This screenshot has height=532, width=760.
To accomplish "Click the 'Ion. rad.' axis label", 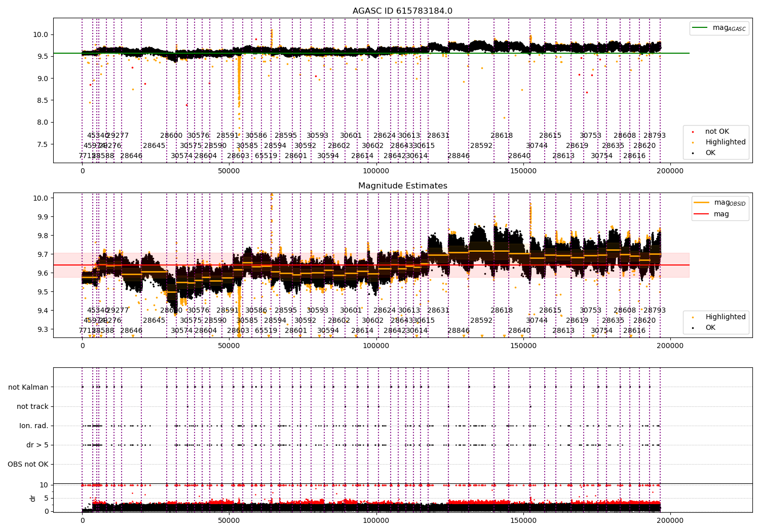I will (34, 426).
